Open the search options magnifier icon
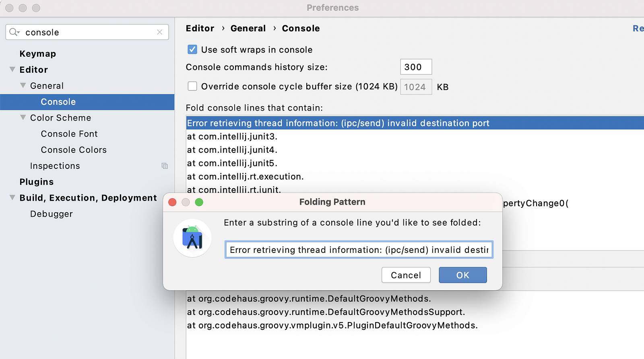Screen dimensions: 644x359 pos(14,32)
